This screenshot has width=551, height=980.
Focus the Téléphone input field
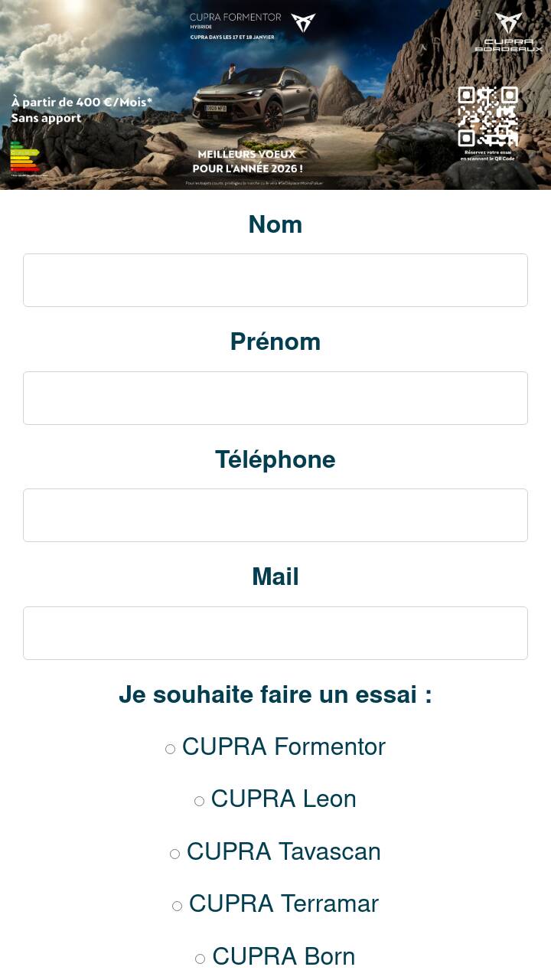[x=275, y=515]
